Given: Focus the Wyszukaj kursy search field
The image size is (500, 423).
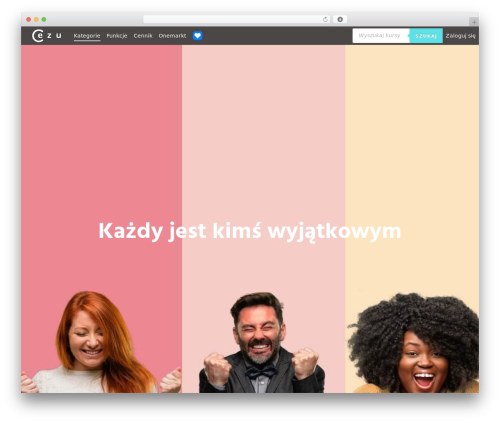Looking at the screenshot, I should click(381, 36).
